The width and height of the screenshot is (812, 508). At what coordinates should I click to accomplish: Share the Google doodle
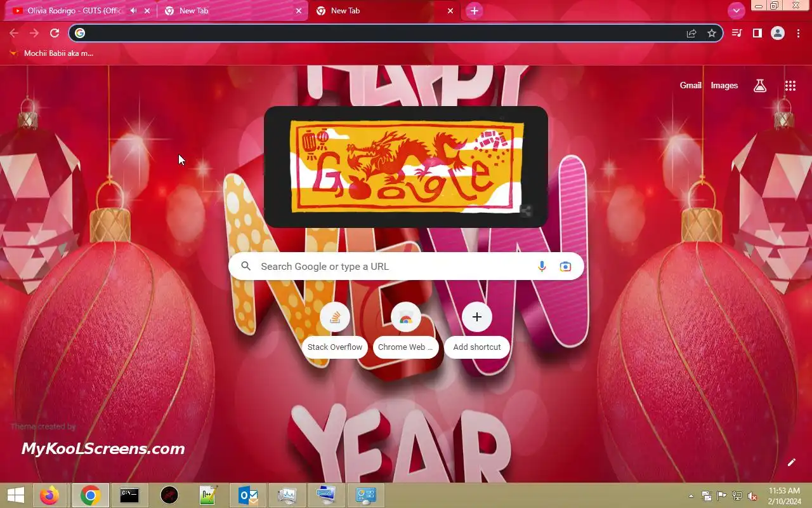pyautogui.click(x=526, y=211)
